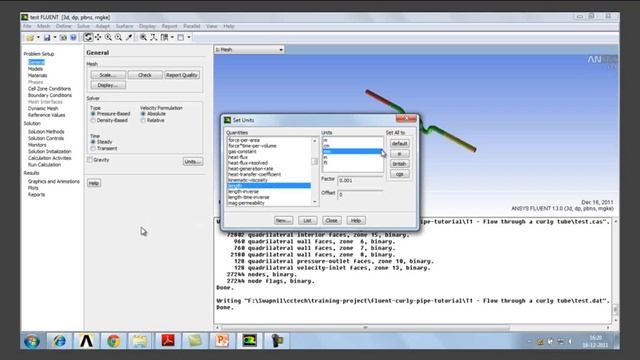Click the Offset input field
The height and width of the screenshot is (360, 640).
pyautogui.click(x=360, y=194)
